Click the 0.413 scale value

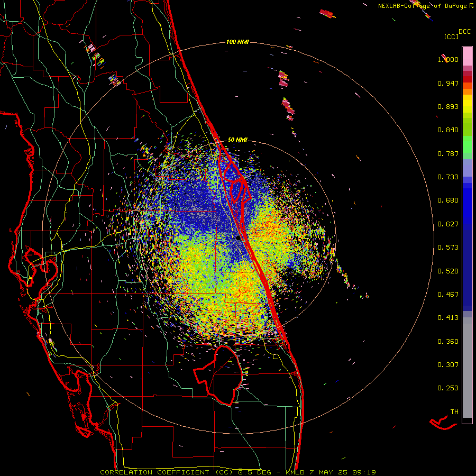click(448, 318)
